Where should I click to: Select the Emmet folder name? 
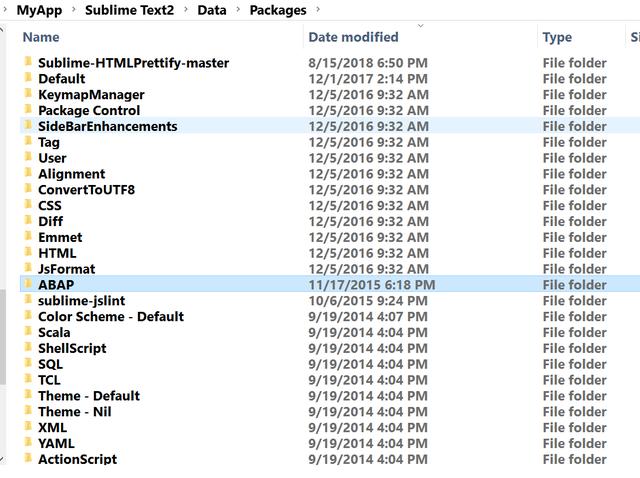(60, 238)
